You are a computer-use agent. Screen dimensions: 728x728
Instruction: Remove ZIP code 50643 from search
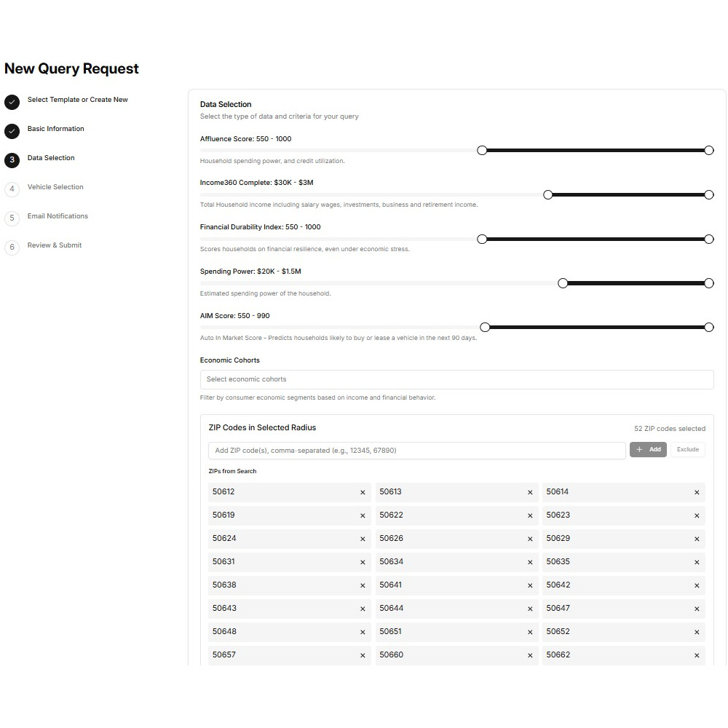click(363, 609)
